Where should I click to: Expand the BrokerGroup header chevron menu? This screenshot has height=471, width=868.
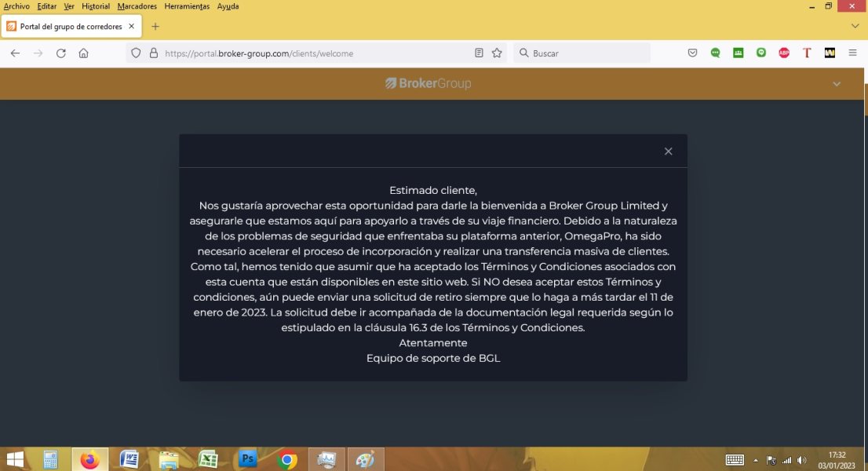(837, 84)
